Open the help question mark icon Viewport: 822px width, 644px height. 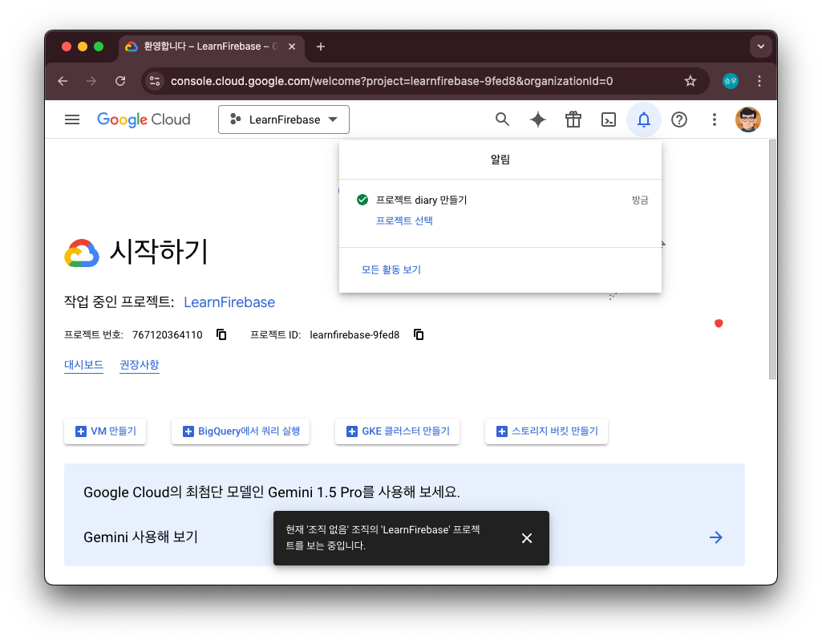pyautogui.click(x=679, y=119)
